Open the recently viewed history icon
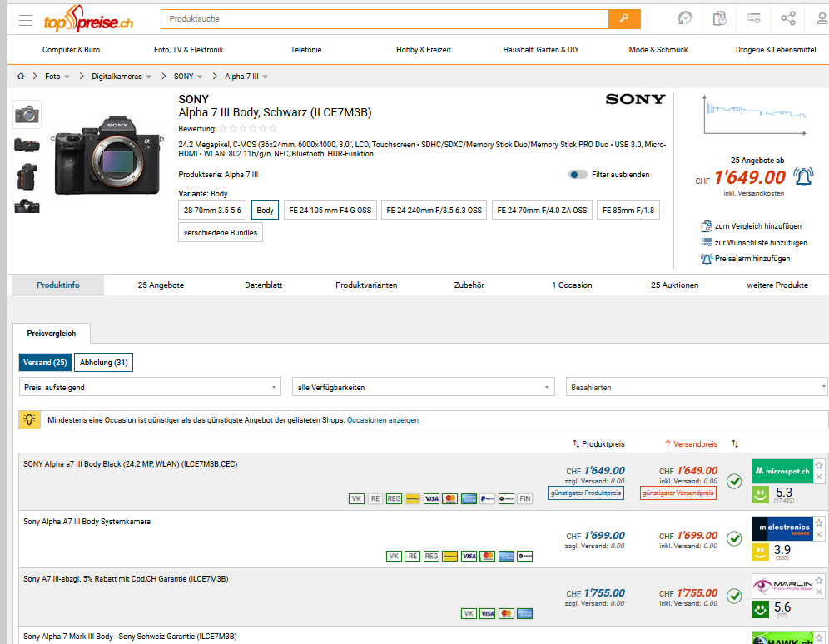 pyautogui.click(x=685, y=18)
